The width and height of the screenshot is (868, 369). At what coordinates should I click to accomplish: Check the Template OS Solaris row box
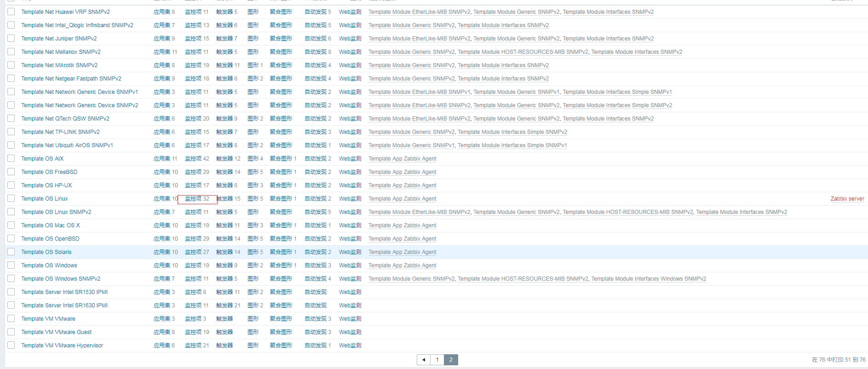(11, 252)
